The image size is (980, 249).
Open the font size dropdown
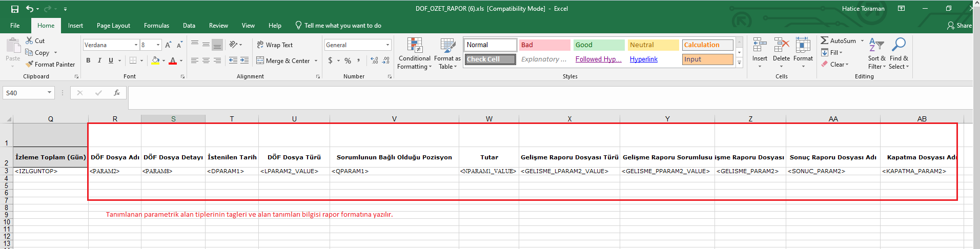coord(158,45)
